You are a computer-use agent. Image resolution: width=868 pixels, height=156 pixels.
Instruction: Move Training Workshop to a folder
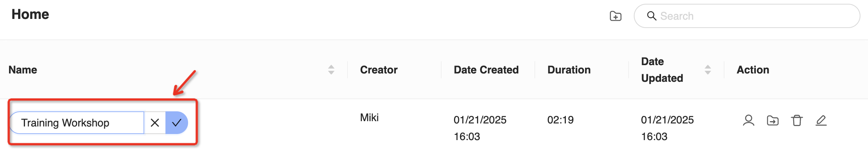click(x=772, y=120)
